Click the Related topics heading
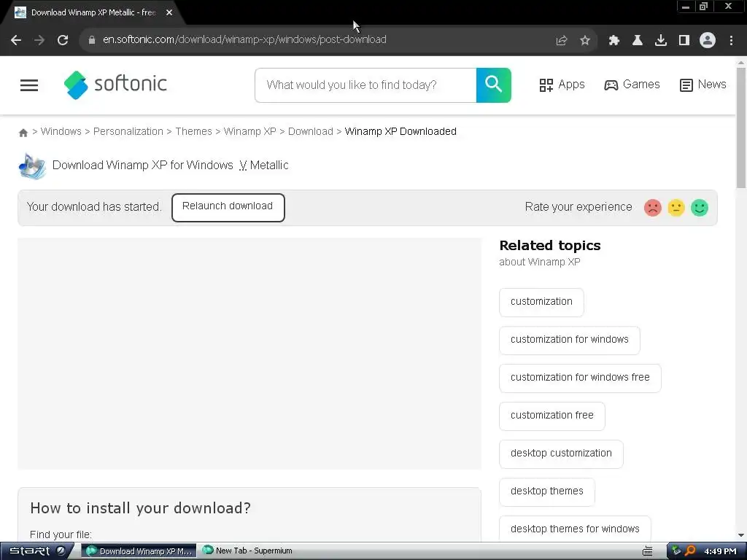The width and height of the screenshot is (747, 560). (x=550, y=246)
